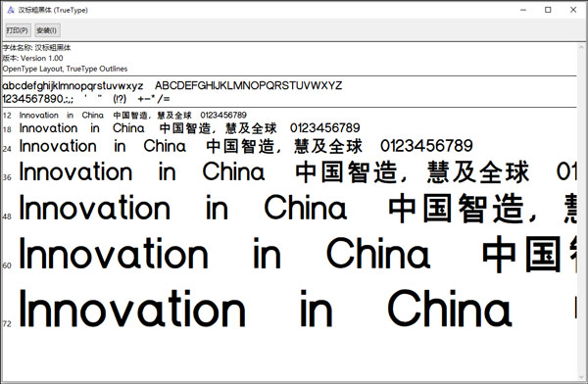Click the size 12 sample line label
588x384 pixels.
7,116
